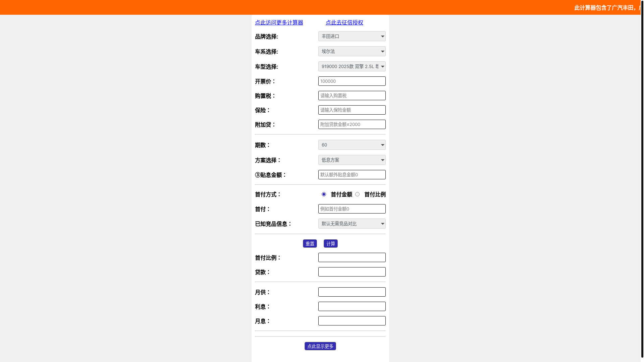Viewport: 644px width, 362px height.
Task: Click the 已知竞品信息 label text
Action: coord(273,224)
